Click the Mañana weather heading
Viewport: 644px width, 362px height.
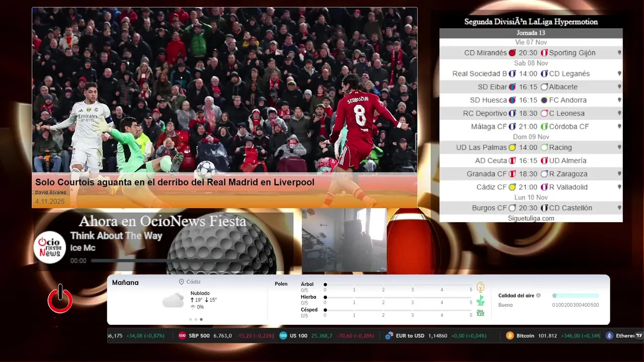[x=125, y=283]
